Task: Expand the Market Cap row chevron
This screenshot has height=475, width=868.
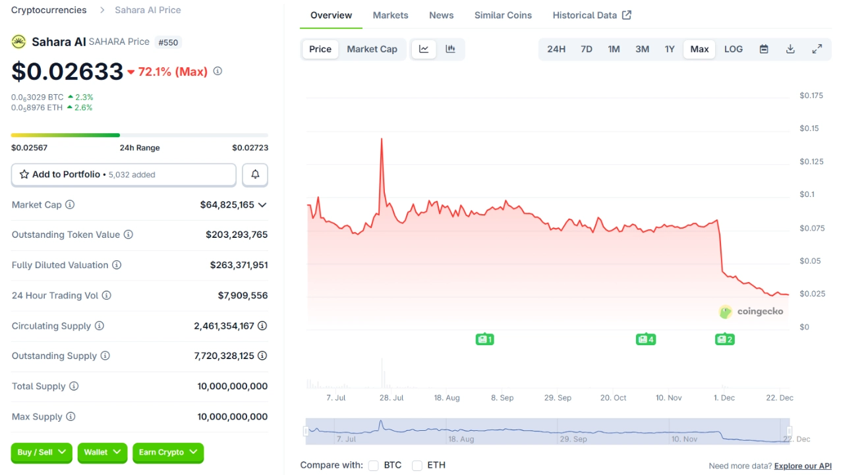Action: pos(262,204)
